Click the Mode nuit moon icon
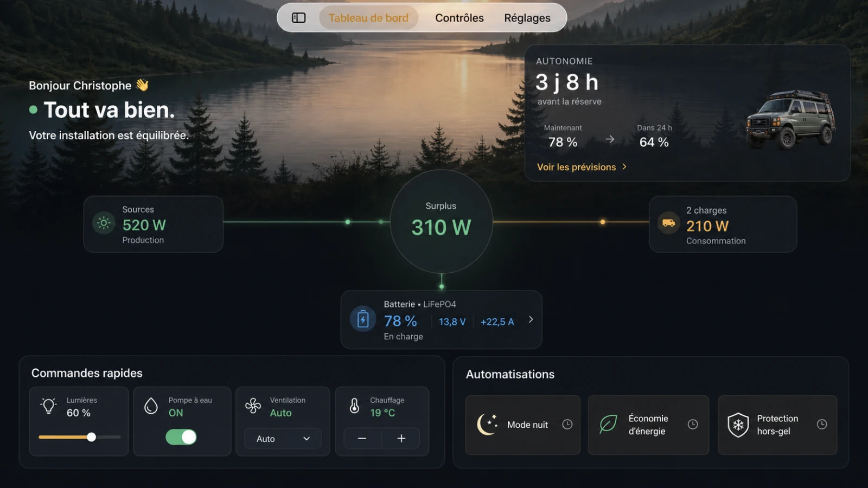 tap(487, 424)
